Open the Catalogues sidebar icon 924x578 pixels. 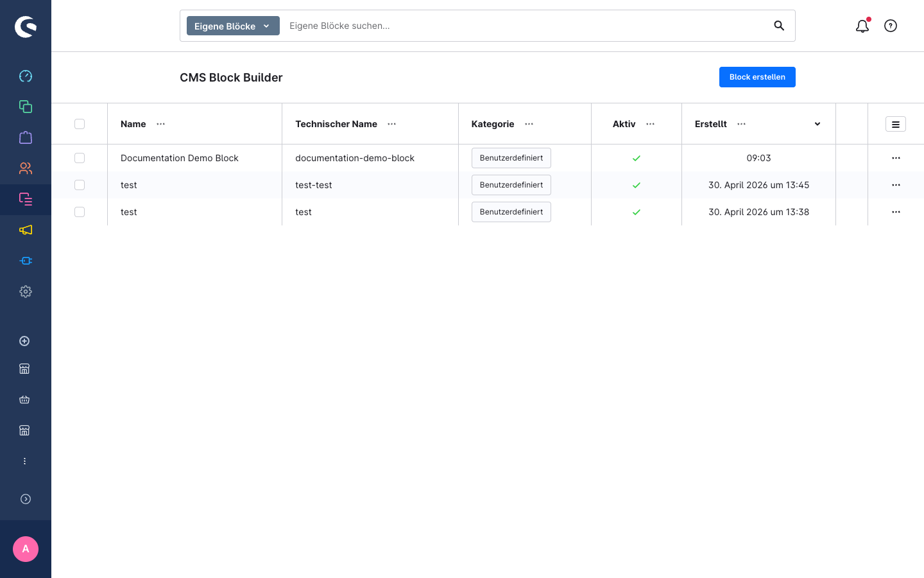(x=26, y=107)
